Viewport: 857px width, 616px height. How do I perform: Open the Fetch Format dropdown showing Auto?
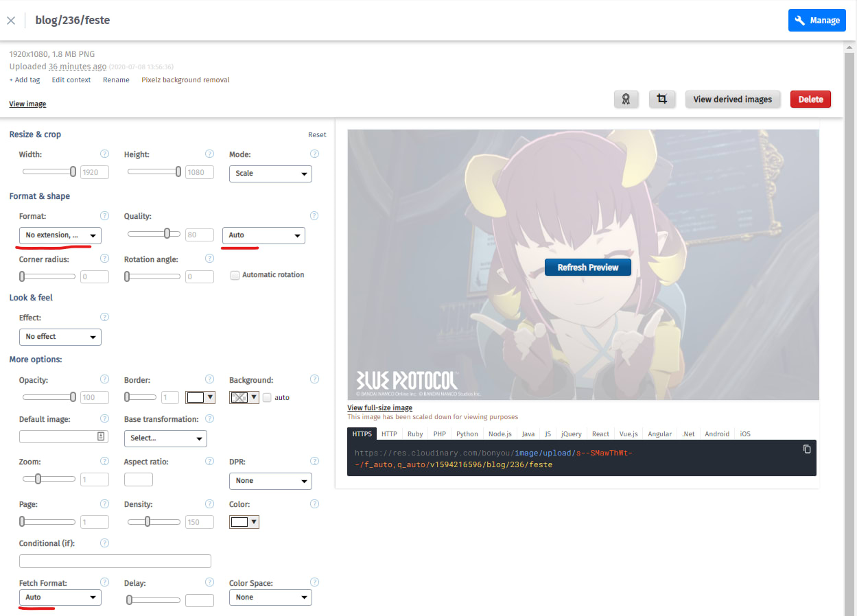[60, 597]
